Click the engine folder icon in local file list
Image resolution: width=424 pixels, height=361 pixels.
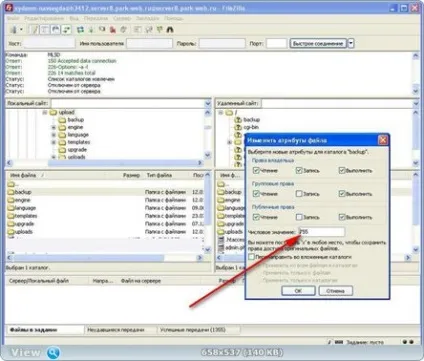pos(11,200)
